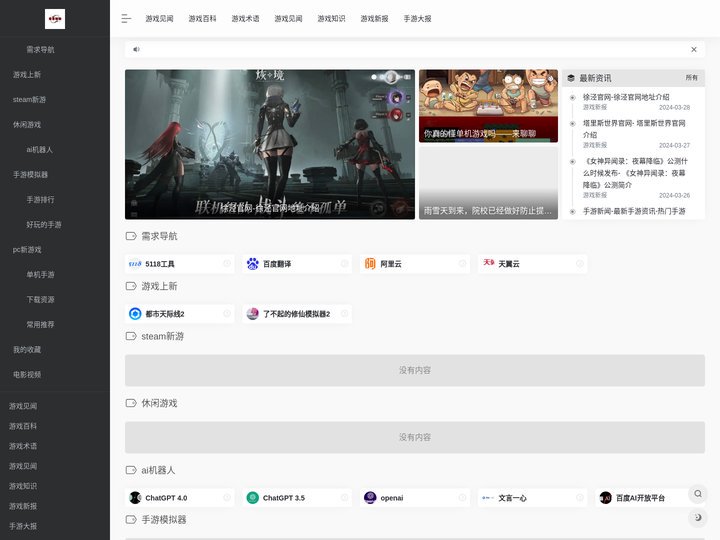The height and width of the screenshot is (540, 720).
Task: Open 游戏术语 link in the lower sidebar
Action: (23, 446)
